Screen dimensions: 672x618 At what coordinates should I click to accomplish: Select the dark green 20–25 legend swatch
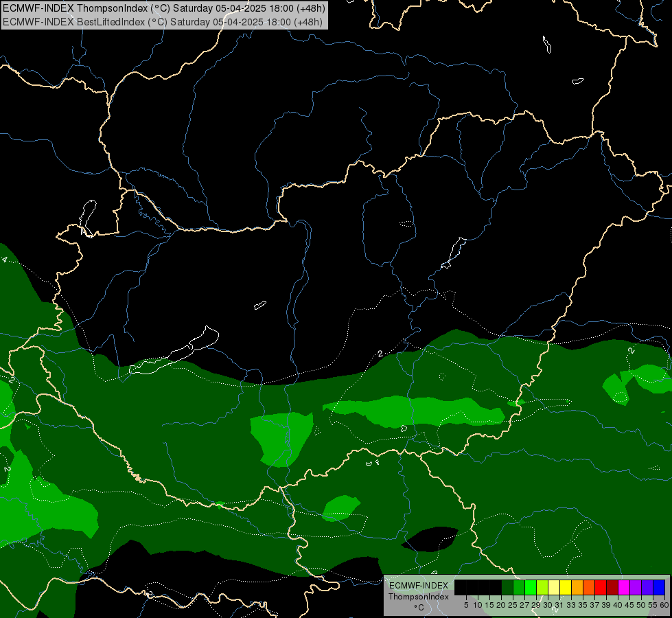507,587
